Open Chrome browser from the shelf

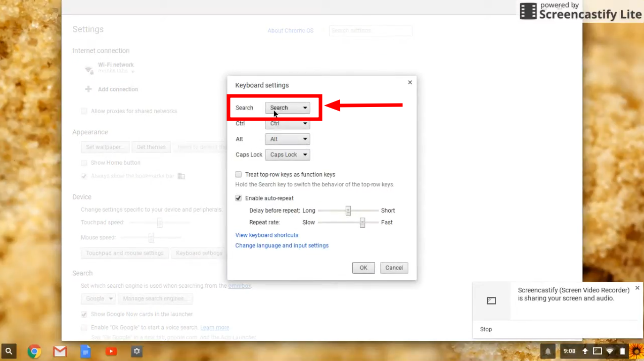click(x=34, y=351)
